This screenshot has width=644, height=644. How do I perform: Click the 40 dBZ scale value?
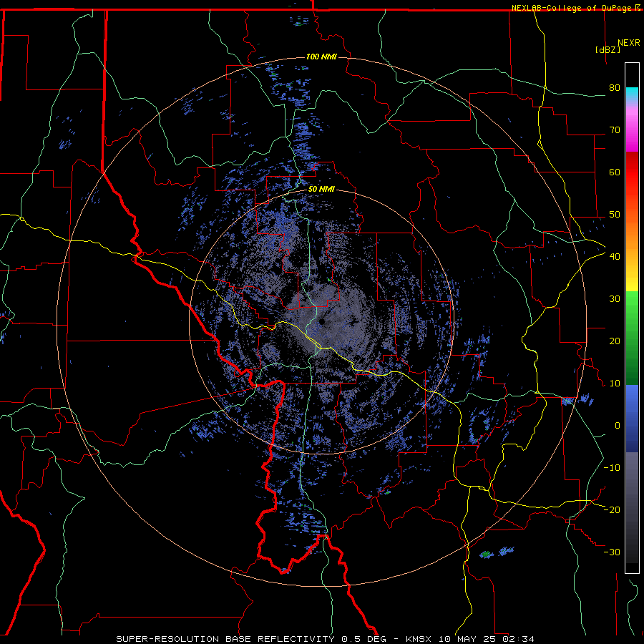point(615,257)
